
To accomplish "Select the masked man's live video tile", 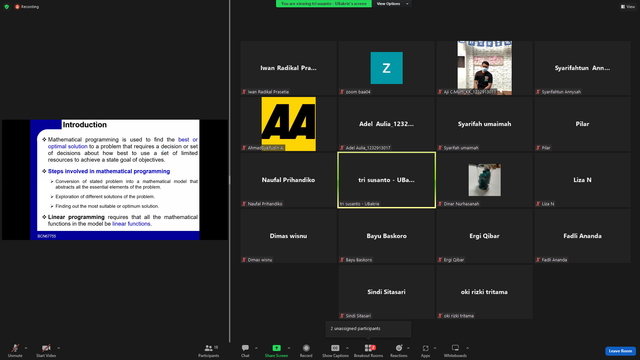I will click(484, 68).
